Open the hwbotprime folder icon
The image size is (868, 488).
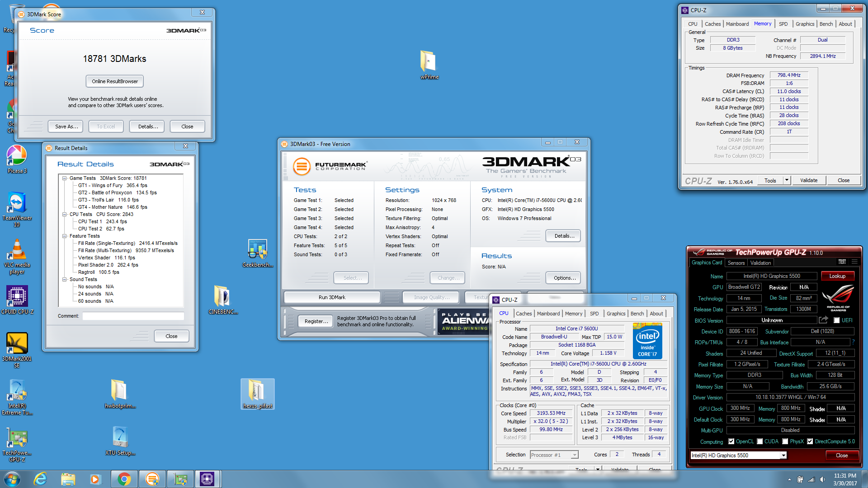[x=120, y=394]
